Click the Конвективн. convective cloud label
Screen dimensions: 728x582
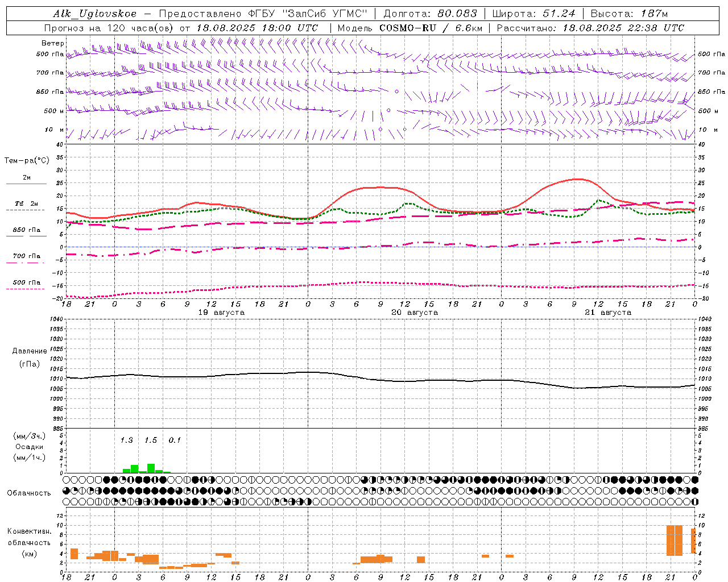click(x=30, y=531)
